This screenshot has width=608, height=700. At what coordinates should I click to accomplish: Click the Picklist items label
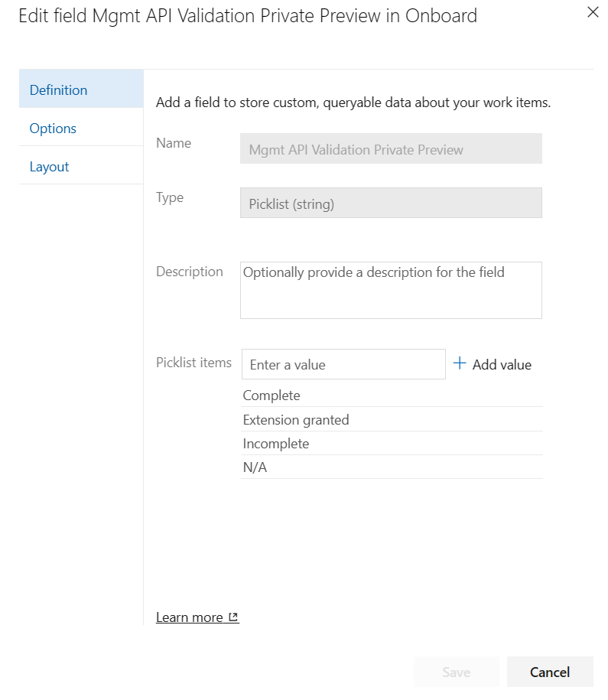[193, 363]
